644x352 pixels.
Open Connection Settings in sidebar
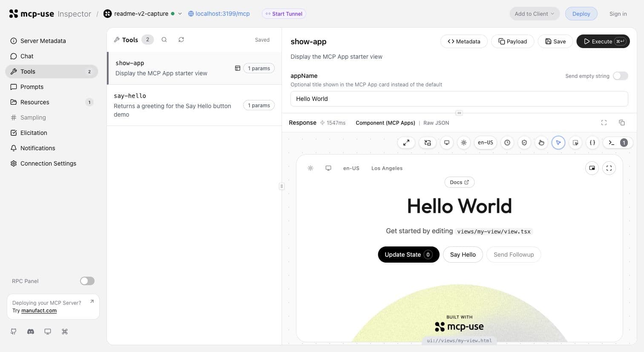52,163
